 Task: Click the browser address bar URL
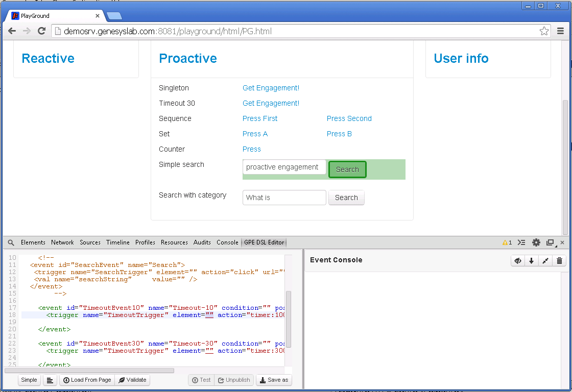[168, 31]
